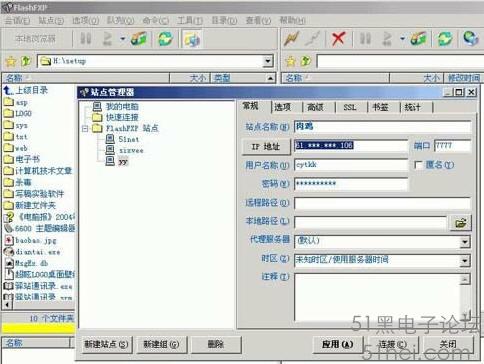Open the proxy server dropdown (默认)
The height and width of the screenshot is (364, 484).
465,242
